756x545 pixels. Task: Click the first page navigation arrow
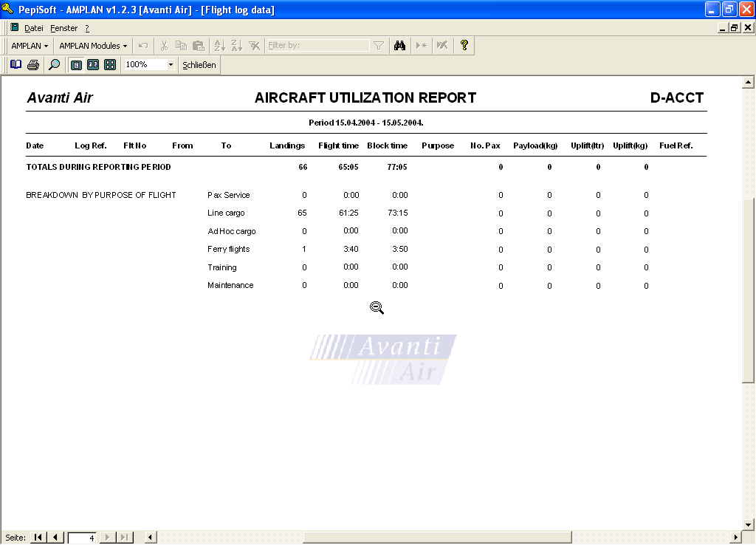pyautogui.click(x=38, y=538)
